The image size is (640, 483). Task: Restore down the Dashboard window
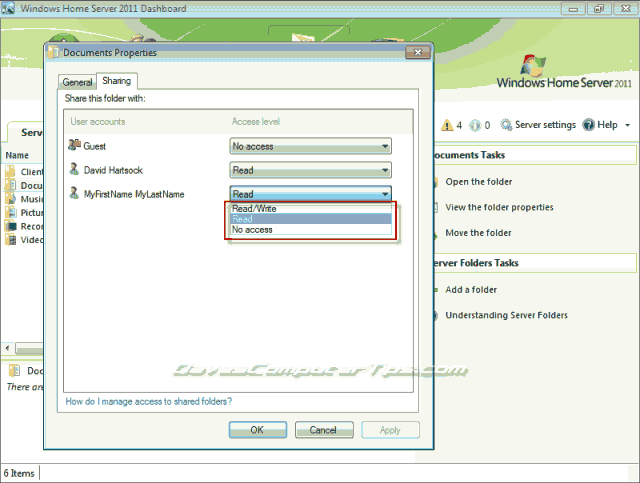(x=599, y=8)
